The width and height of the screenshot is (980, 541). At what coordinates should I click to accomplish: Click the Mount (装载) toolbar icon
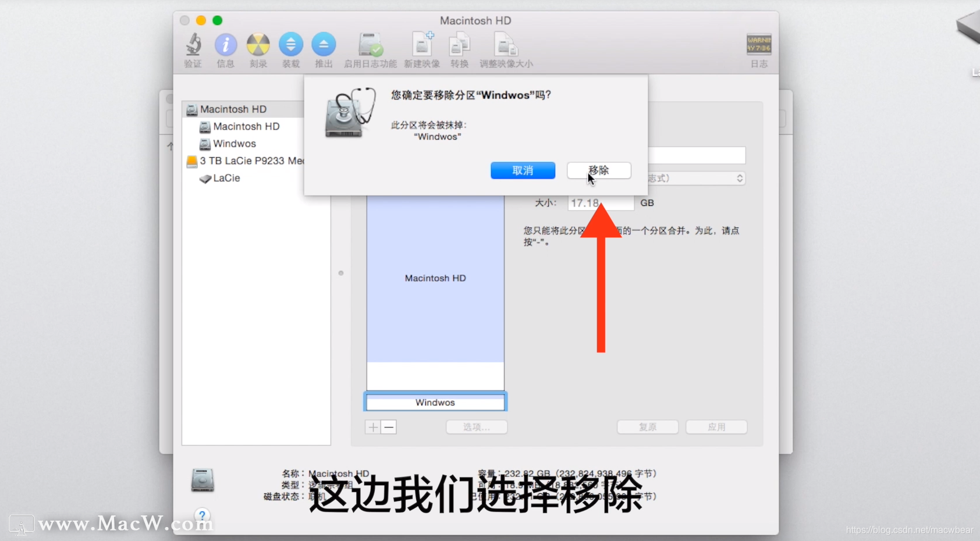point(291,45)
